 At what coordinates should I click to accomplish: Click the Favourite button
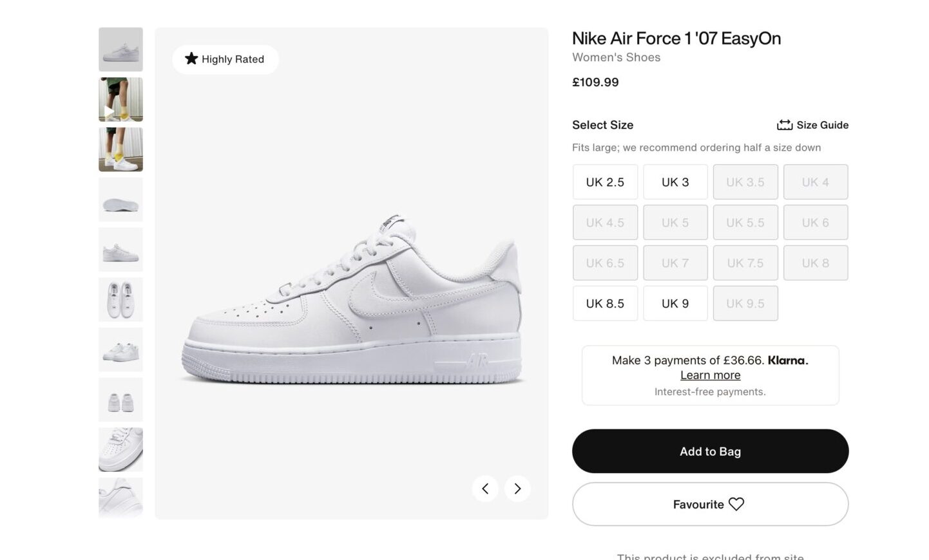pos(710,504)
